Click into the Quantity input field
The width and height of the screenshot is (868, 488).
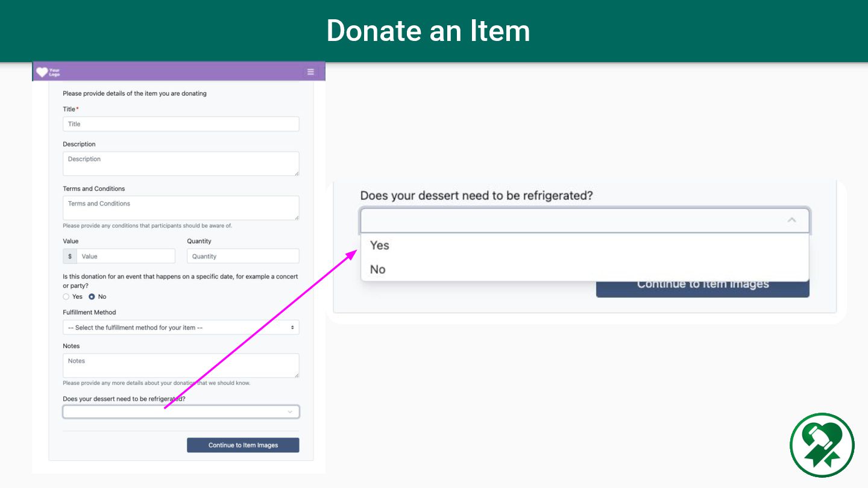tap(243, 256)
